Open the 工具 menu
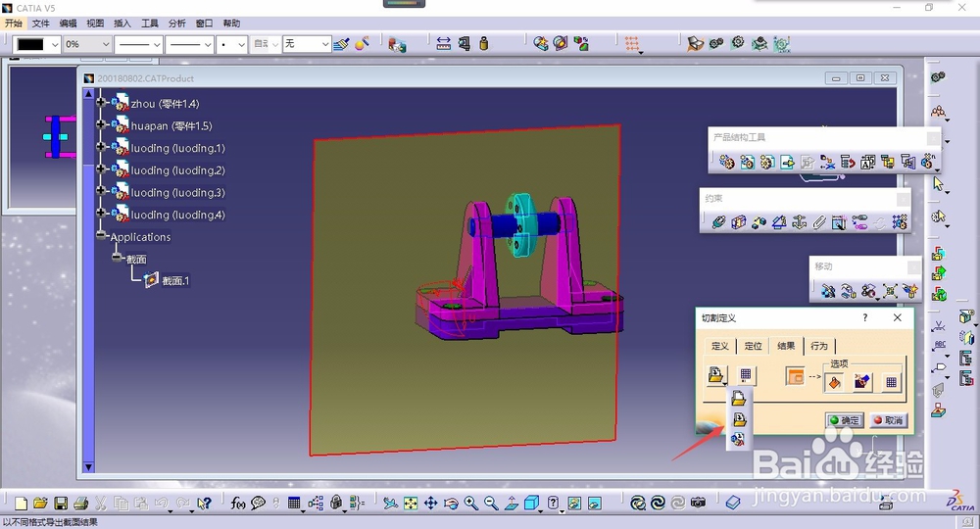This screenshot has height=529, width=980. (150, 24)
